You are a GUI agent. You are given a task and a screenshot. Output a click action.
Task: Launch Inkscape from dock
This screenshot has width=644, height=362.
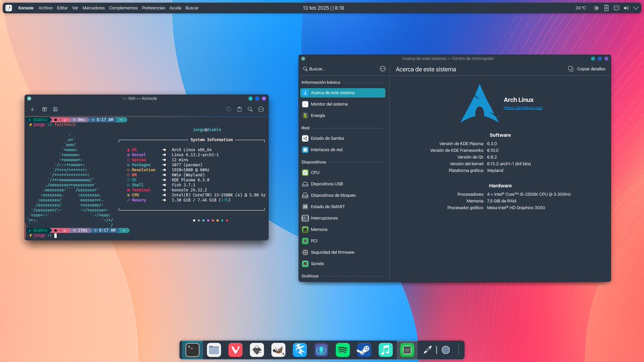point(257,350)
